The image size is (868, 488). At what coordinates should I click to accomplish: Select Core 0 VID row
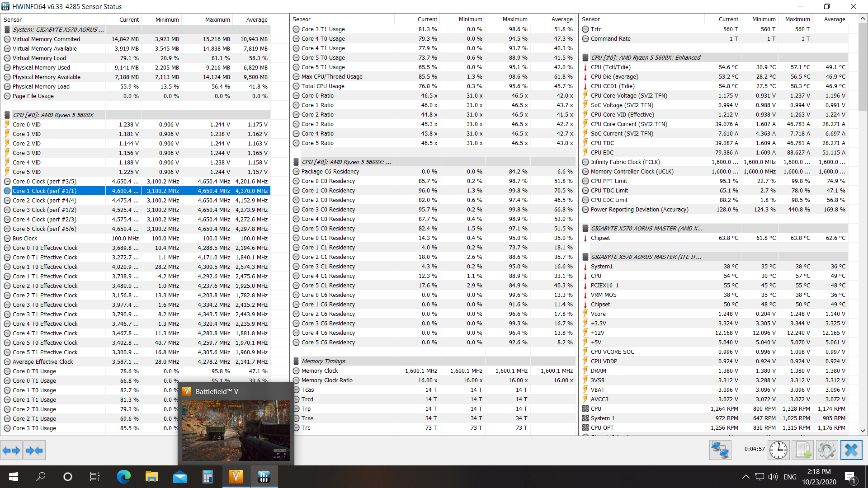point(136,124)
